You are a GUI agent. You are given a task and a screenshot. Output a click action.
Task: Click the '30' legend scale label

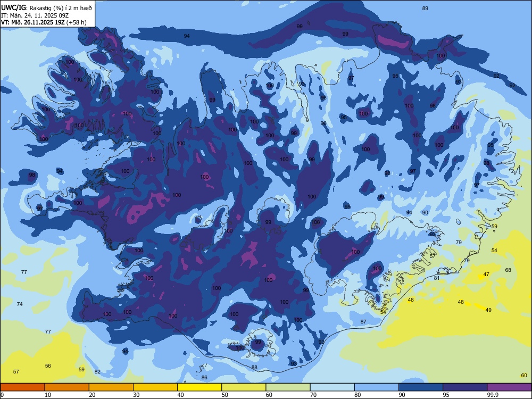tap(136, 395)
